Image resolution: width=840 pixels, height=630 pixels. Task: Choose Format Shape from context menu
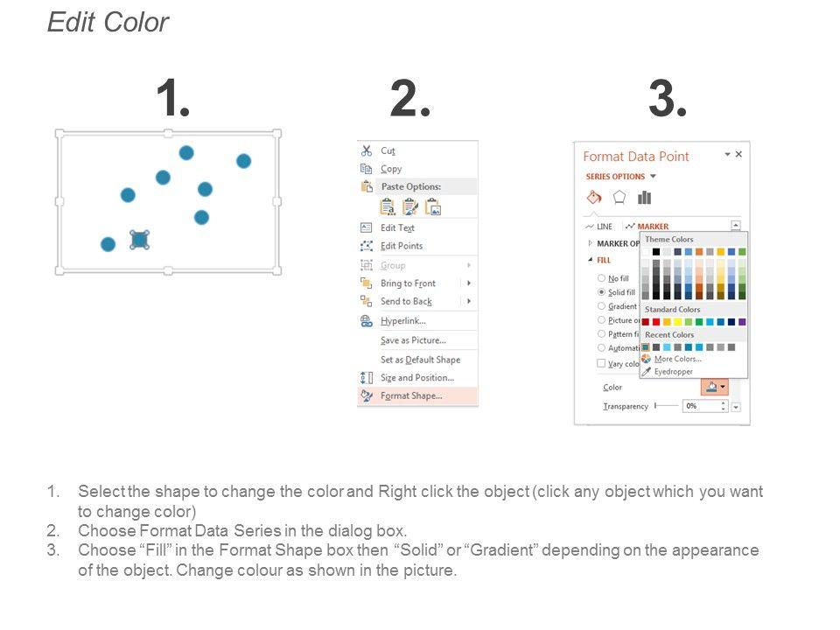pos(411,396)
